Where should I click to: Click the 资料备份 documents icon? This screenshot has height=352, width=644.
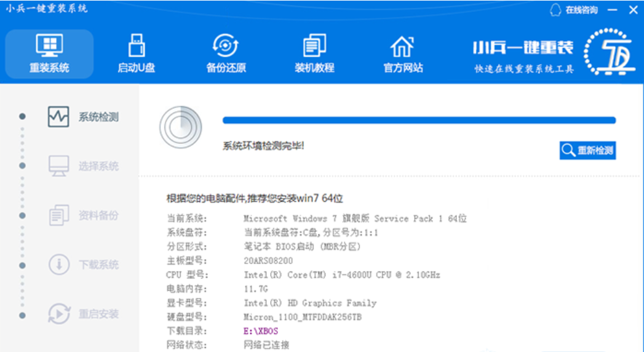[x=58, y=215]
